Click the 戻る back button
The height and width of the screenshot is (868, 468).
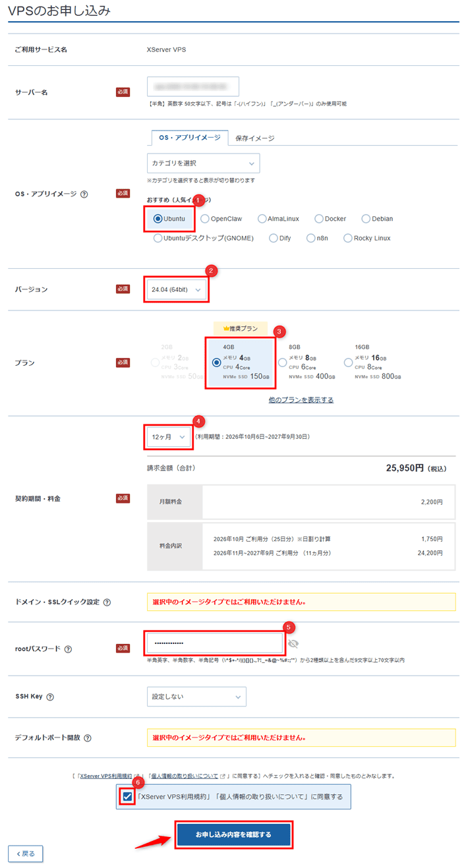coord(26,854)
